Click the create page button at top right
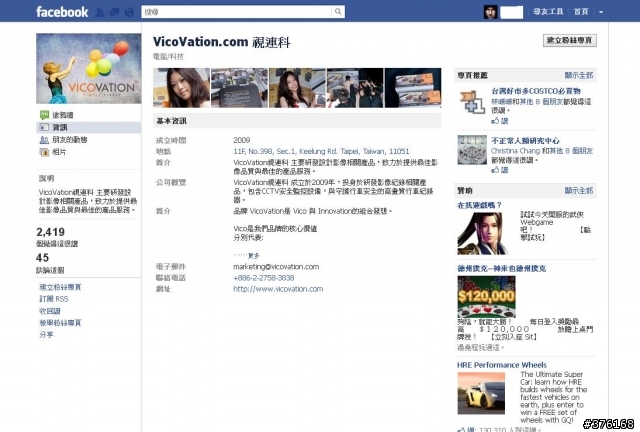Screen dimensions: 640x432 click(569, 40)
